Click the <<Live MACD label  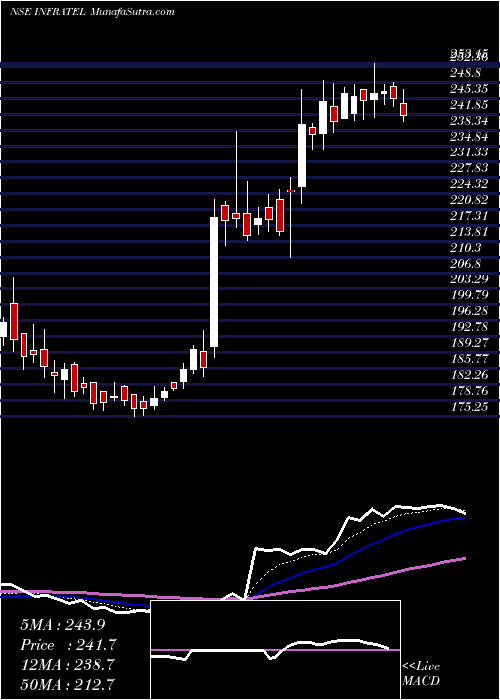click(x=421, y=674)
